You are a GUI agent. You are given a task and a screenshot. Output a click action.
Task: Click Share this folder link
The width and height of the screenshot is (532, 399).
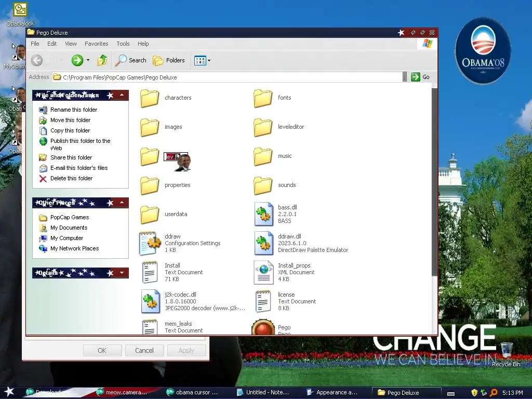[x=71, y=157]
